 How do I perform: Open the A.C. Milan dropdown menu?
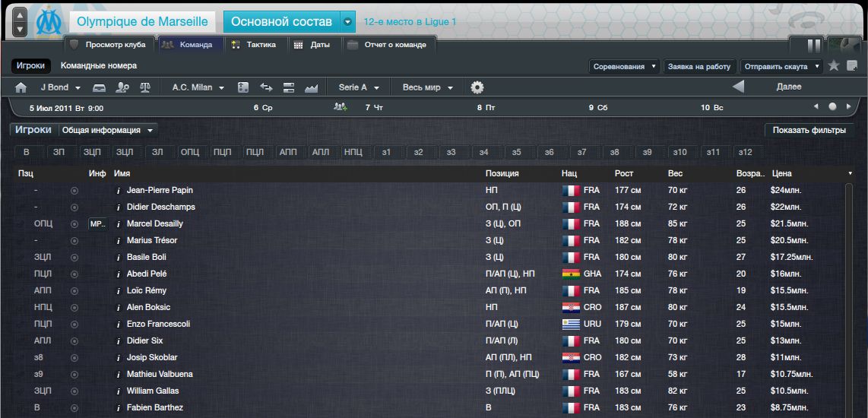(x=198, y=87)
